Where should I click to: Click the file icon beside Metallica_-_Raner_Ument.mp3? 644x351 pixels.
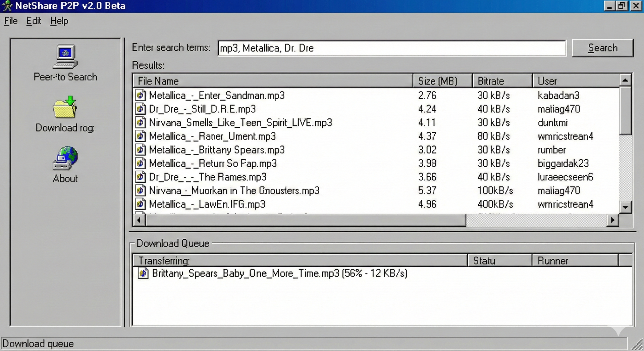coord(141,136)
